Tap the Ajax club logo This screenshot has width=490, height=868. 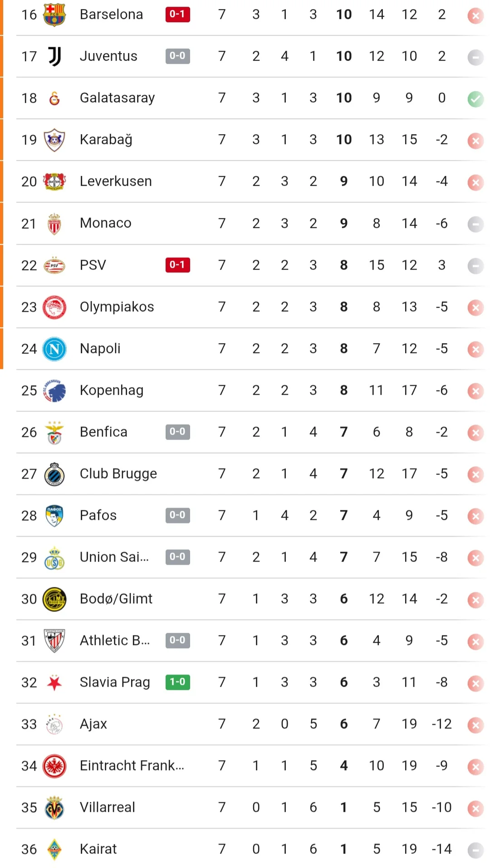pos(54,724)
